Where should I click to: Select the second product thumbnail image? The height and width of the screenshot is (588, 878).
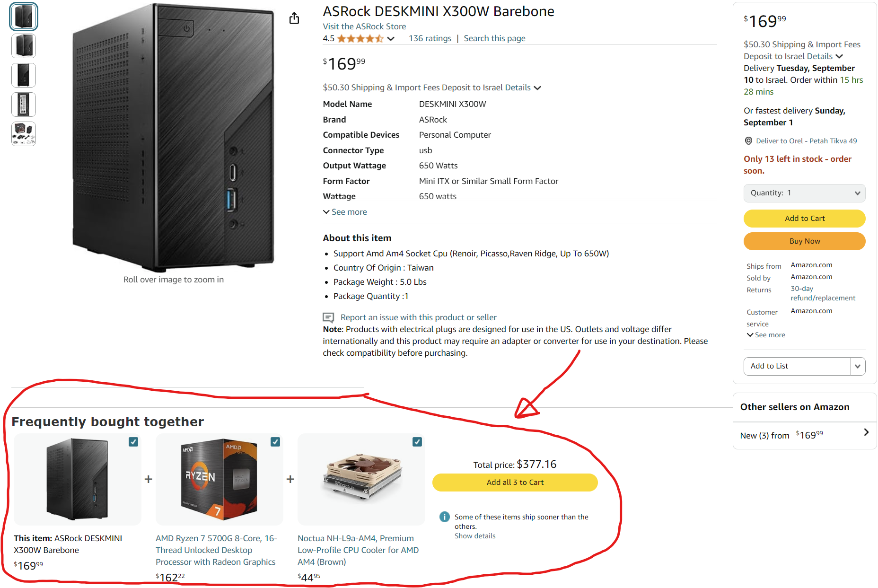pyautogui.click(x=24, y=46)
